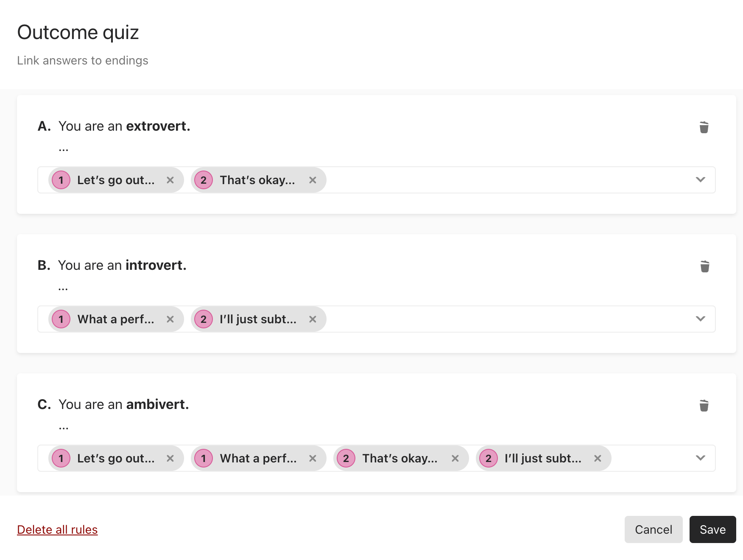Click empty area of ambivert answers field
The width and height of the screenshot is (743, 560).
pyautogui.click(x=651, y=458)
